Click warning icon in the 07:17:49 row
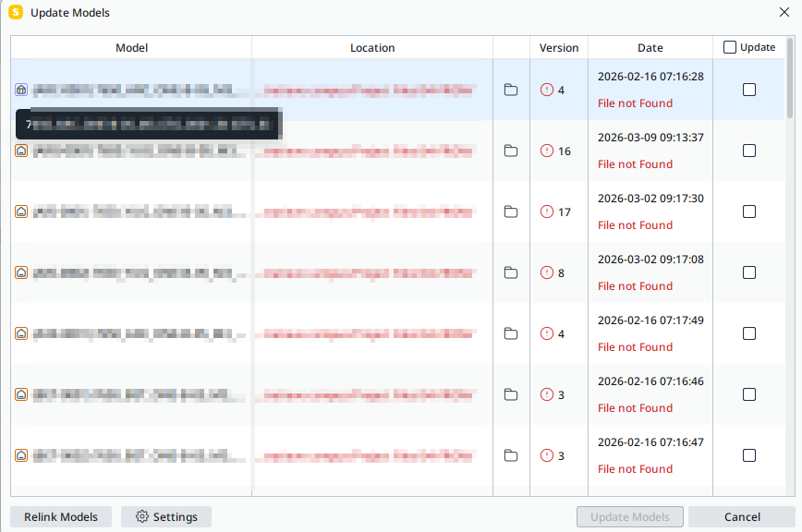The height and width of the screenshot is (532, 802). pyautogui.click(x=547, y=333)
